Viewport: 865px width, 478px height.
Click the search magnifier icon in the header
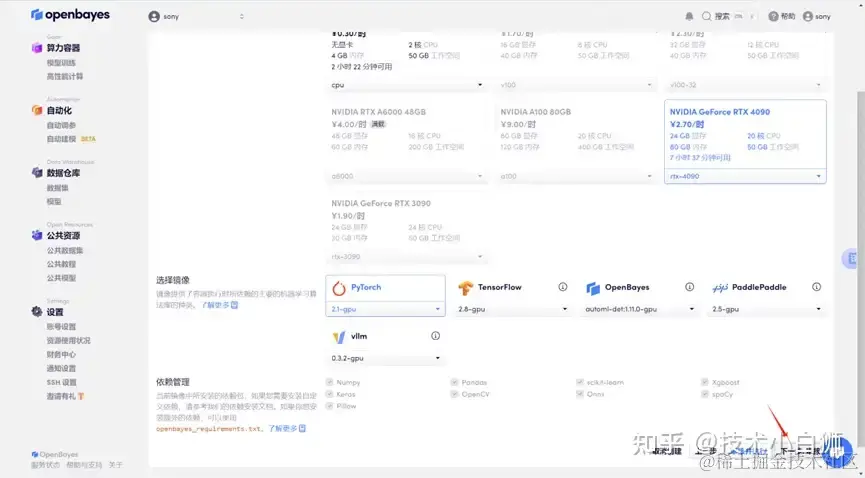point(706,17)
